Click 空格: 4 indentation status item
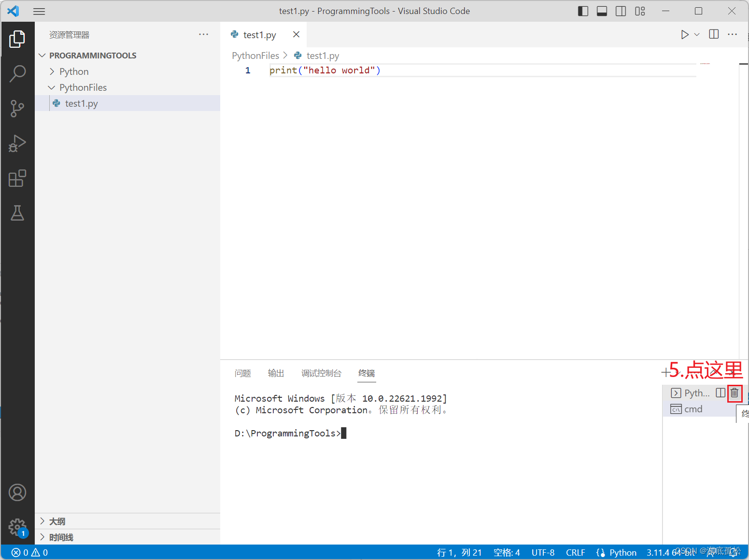This screenshot has height=560, width=749. (507, 552)
